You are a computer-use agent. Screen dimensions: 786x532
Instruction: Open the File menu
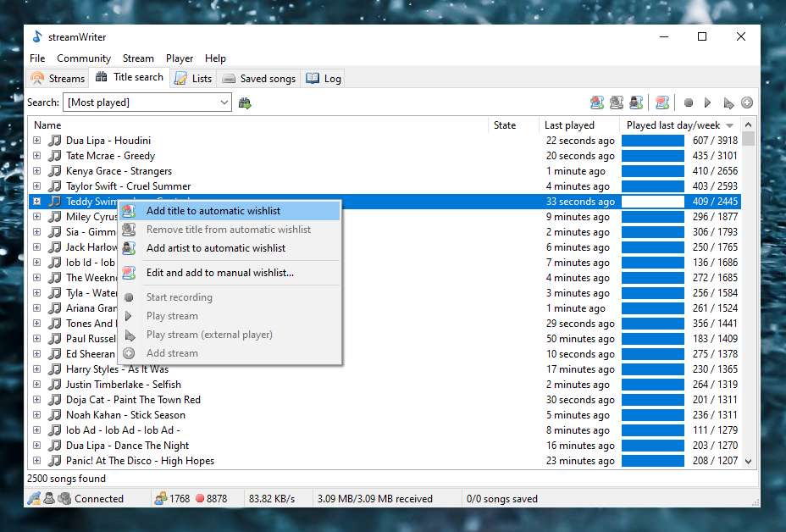[37, 58]
